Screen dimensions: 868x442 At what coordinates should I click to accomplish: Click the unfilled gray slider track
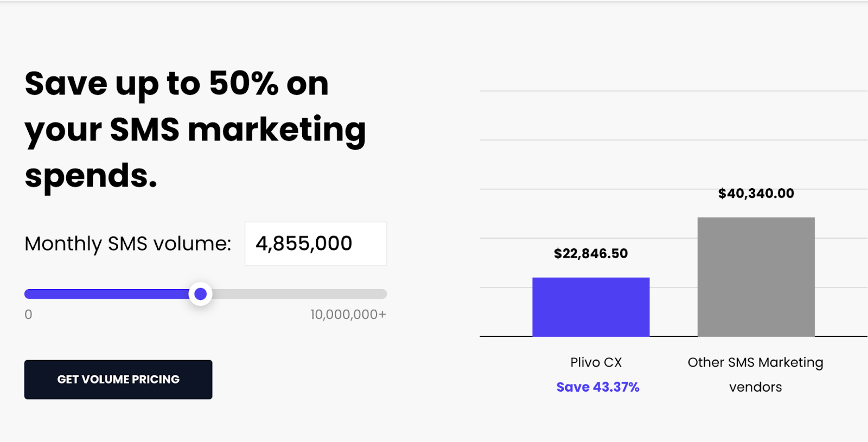[298, 294]
